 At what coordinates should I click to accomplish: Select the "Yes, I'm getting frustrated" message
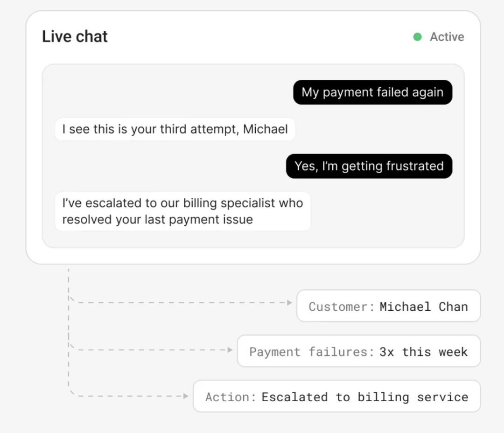point(369,166)
